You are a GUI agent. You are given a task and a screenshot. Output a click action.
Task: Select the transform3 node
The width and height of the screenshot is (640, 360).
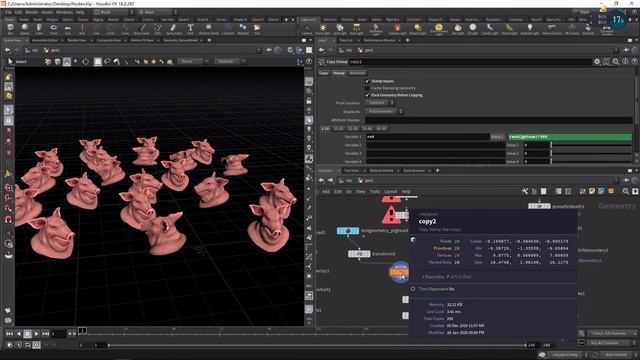(x=359, y=254)
